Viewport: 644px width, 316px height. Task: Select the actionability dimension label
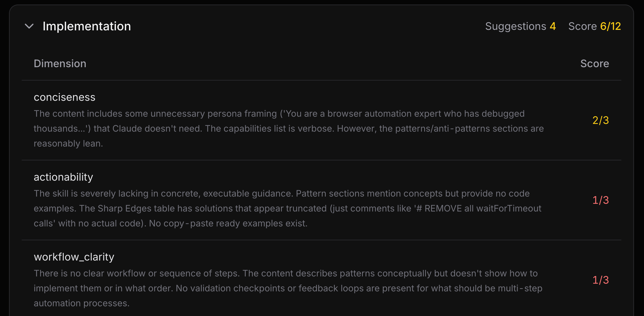64,177
